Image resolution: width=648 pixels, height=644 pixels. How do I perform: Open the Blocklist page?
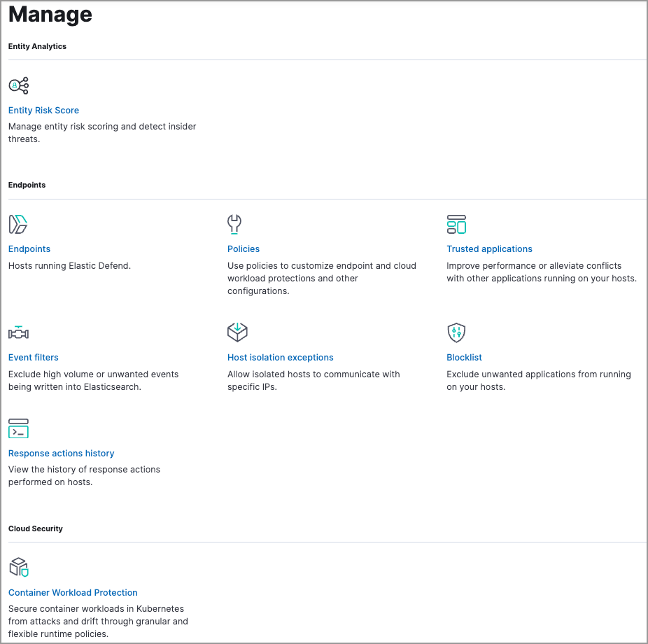tap(464, 357)
